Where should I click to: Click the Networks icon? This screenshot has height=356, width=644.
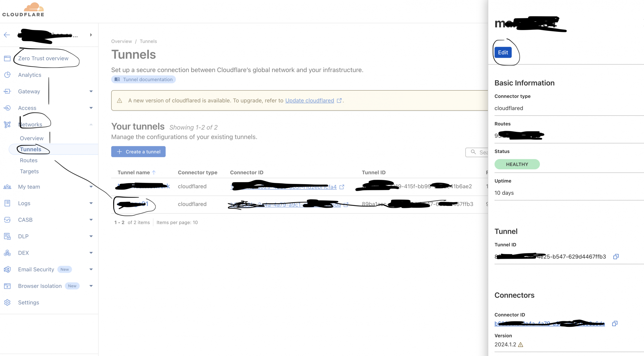(x=7, y=125)
